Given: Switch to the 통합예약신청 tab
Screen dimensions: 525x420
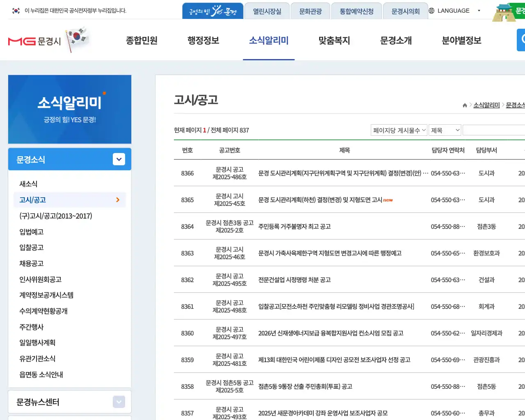Looking at the screenshot, I should coord(356,11).
